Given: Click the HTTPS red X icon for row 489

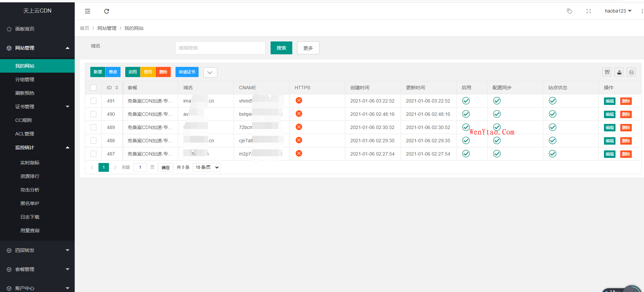Looking at the screenshot, I should pyautogui.click(x=299, y=127).
